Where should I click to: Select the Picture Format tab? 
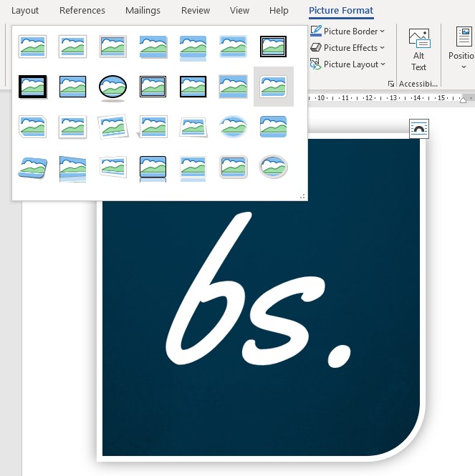click(341, 11)
